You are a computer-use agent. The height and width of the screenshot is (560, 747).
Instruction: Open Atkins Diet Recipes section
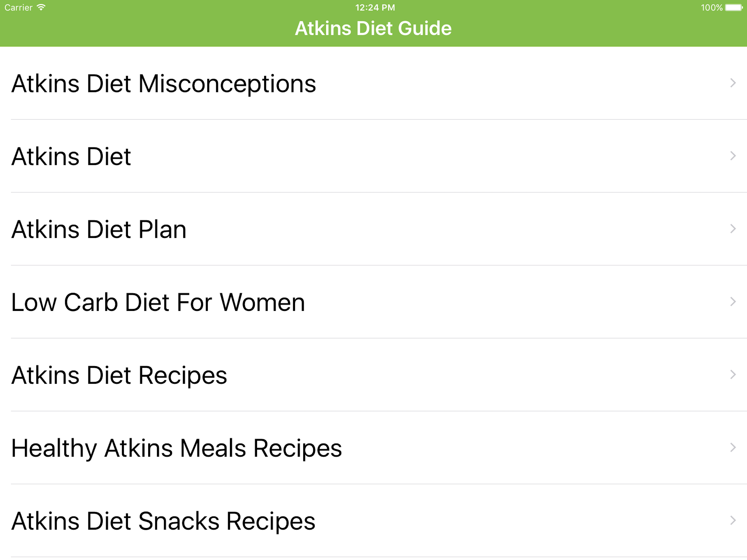click(119, 375)
